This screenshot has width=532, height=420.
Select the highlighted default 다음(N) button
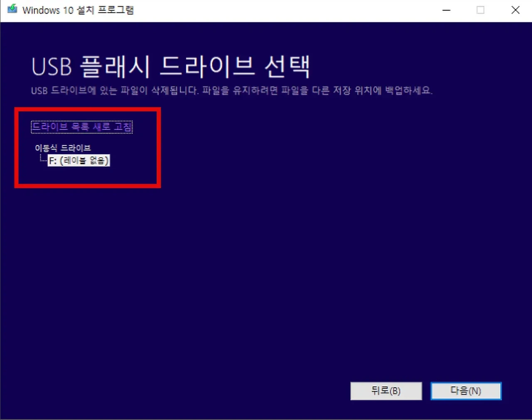coord(465,391)
